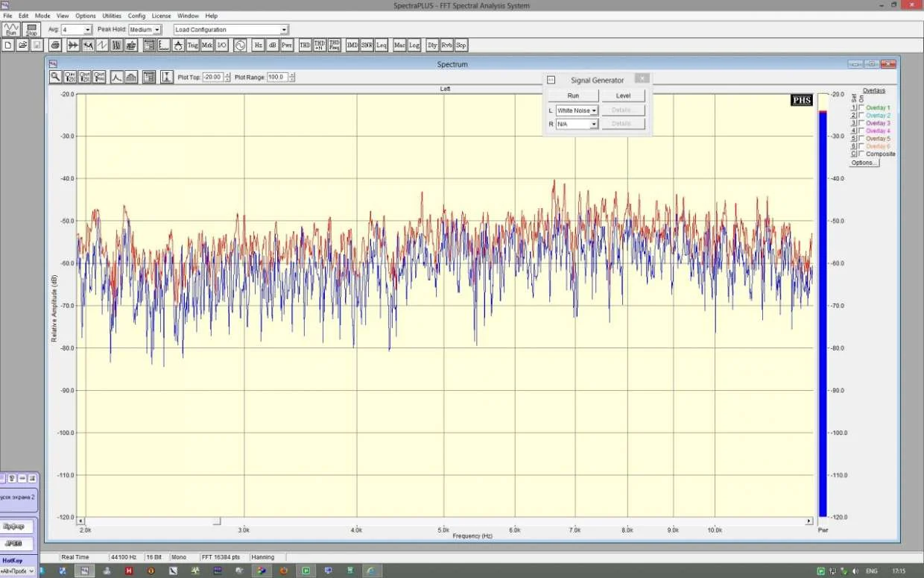Open the Peak Hold dropdown
Screen dimensions: 924x578
tap(157, 30)
